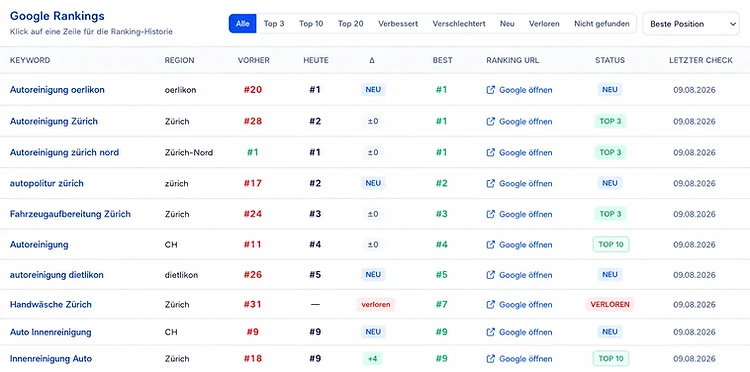This screenshot has height=372, width=750.
Task: Select the autoreinigung dietlikon keyword
Action: click(56, 275)
